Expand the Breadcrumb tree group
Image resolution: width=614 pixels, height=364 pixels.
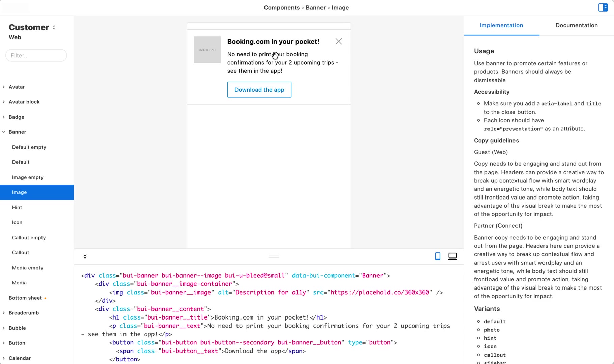coord(24,313)
